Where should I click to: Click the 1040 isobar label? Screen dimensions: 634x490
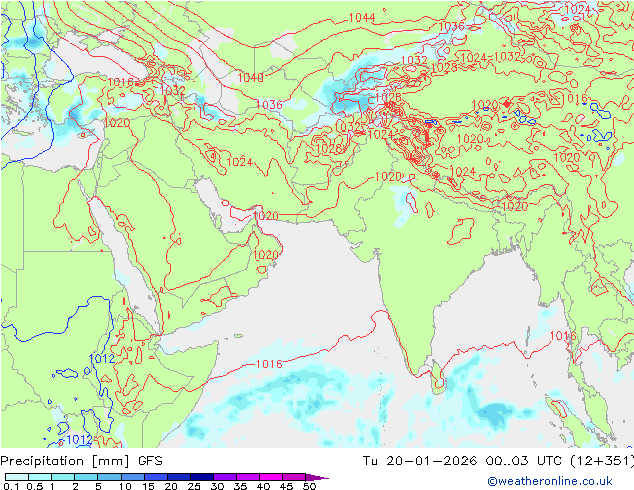250,77
